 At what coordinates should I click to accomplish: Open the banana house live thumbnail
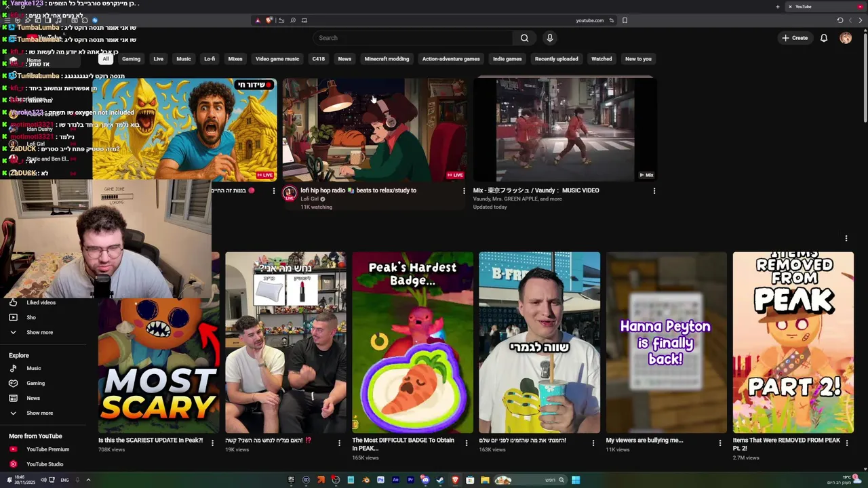184,129
